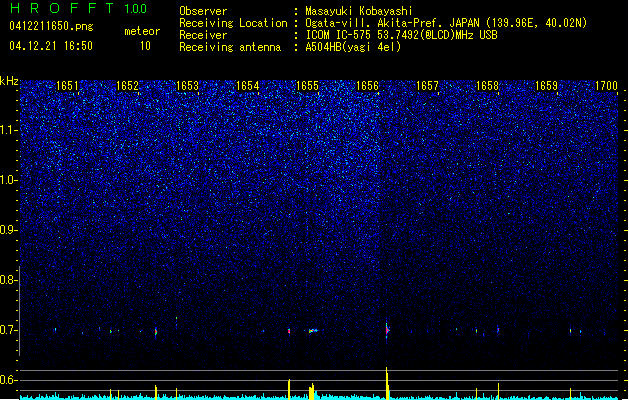Screen dimensions: 629x400
Task: Click the kHz axis unit label
Action: [x=9, y=81]
